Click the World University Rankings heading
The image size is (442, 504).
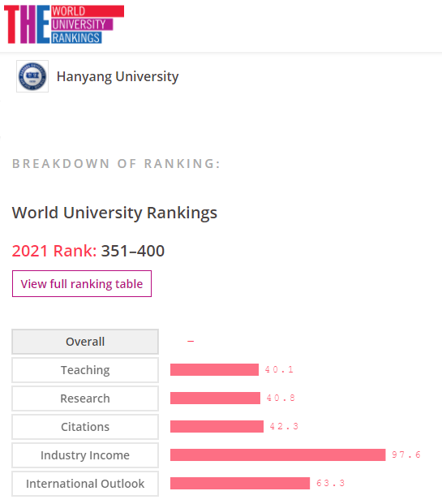114,213
